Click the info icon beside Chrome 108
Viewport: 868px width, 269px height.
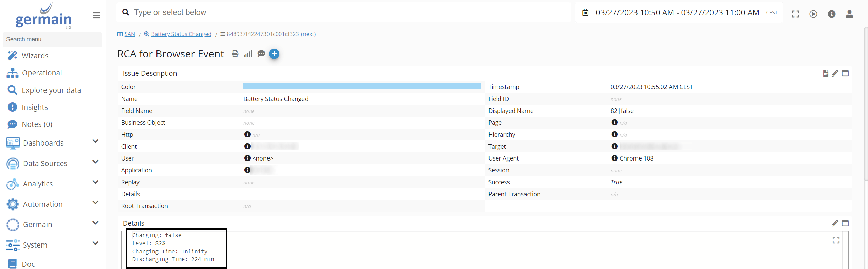[615, 158]
